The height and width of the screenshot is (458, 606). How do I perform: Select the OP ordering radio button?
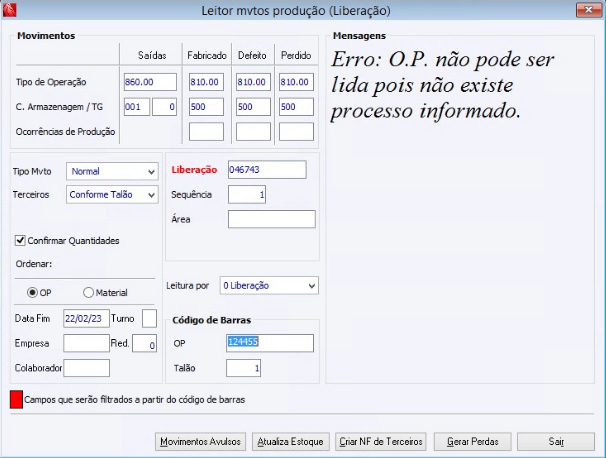[x=32, y=293]
